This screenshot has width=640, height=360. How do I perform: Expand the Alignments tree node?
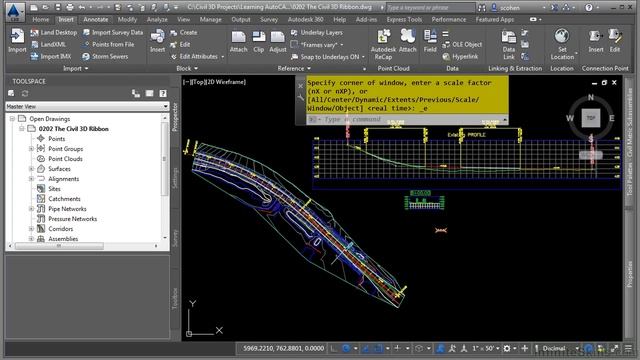click(31, 179)
